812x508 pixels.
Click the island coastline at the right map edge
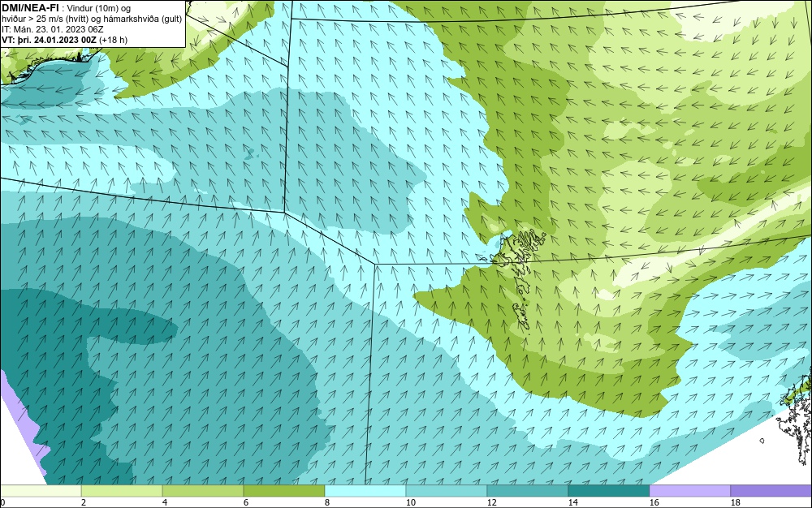click(796, 416)
